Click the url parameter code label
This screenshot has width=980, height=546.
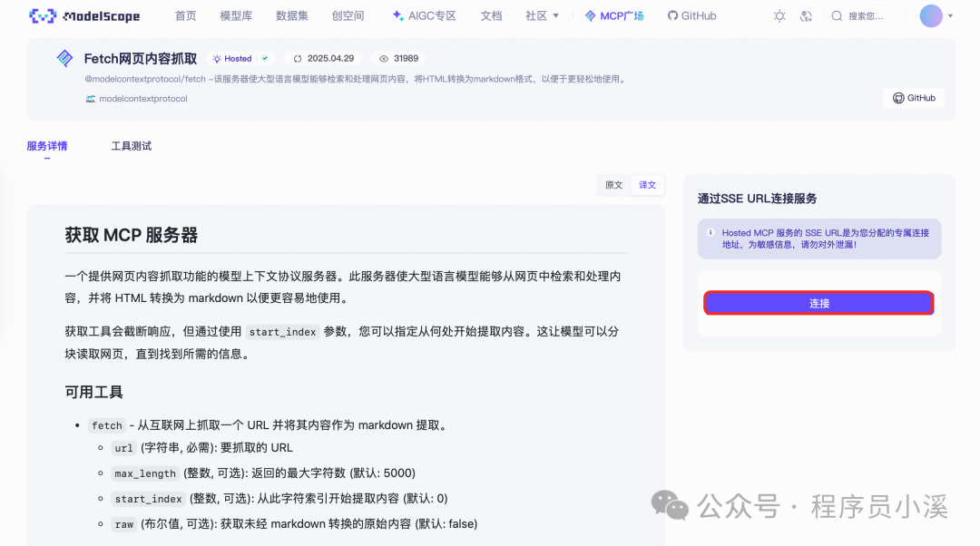coord(123,448)
